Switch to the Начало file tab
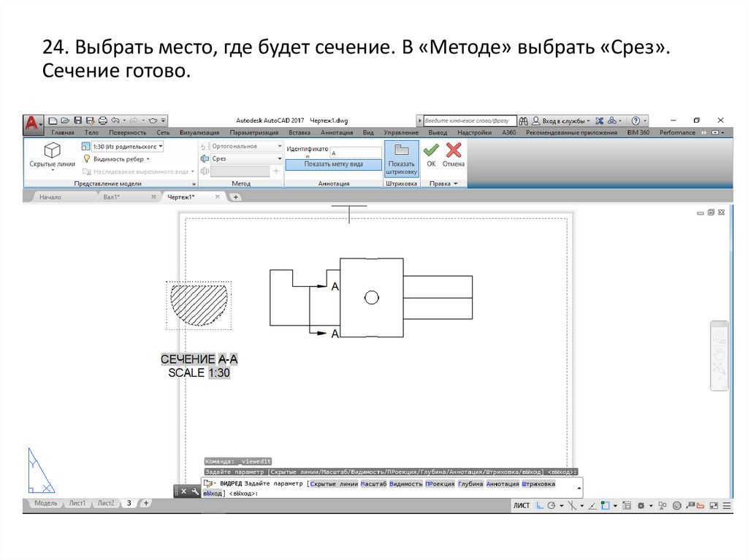The width and height of the screenshot is (748, 560). click(x=50, y=197)
